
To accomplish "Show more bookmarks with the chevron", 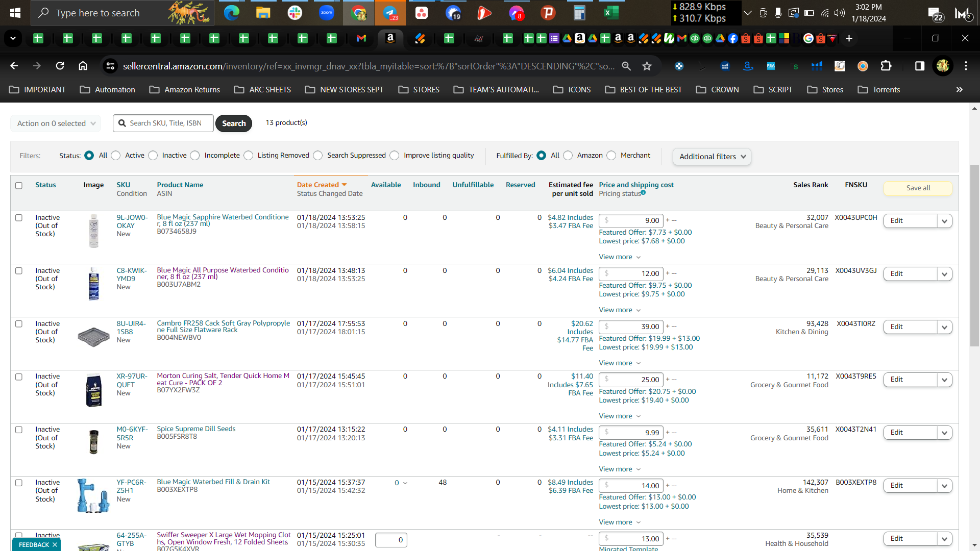I will click(x=960, y=89).
